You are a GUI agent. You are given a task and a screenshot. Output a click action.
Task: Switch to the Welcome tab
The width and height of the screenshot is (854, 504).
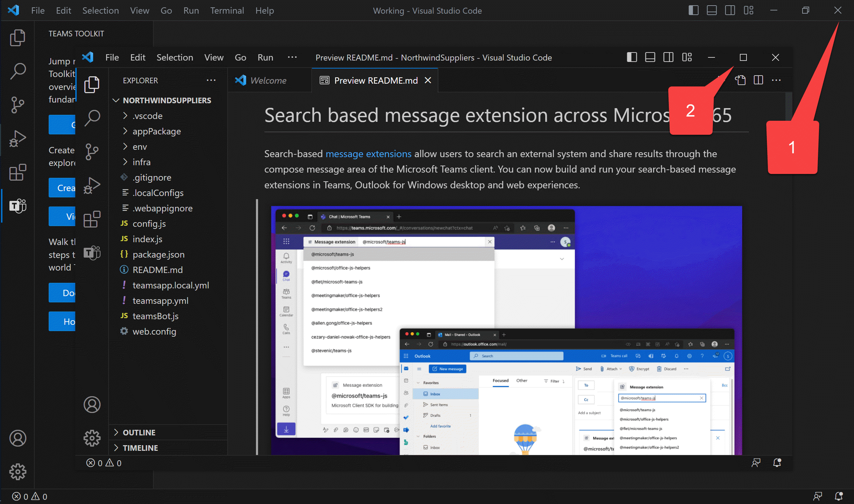[268, 80]
